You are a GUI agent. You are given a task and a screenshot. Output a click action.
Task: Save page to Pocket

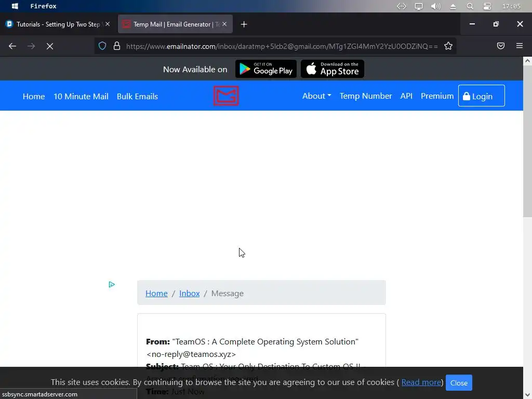pos(501,46)
